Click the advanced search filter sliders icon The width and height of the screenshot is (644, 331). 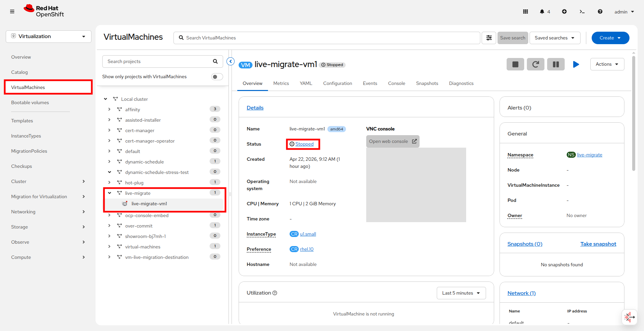pyautogui.click(x=489, y=38)
